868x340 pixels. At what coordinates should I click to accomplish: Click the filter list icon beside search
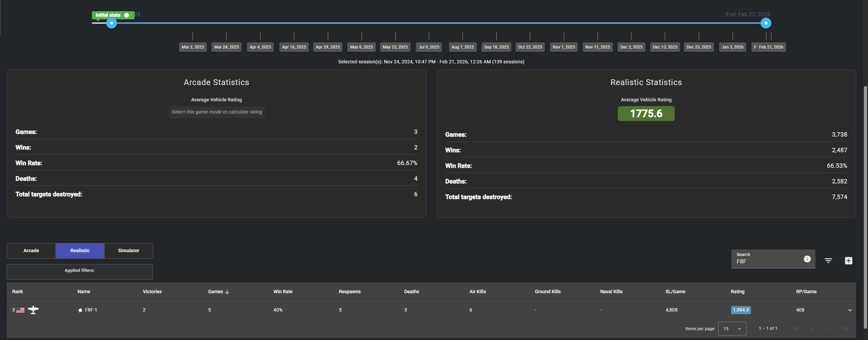coord(828,260)
